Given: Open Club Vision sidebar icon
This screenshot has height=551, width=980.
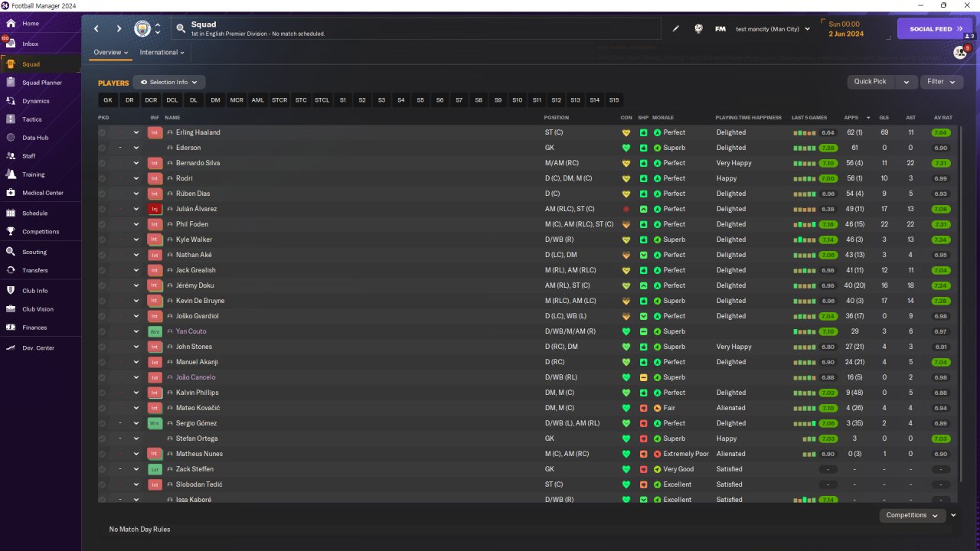Looking at the screenshot, I should point(11,309).
